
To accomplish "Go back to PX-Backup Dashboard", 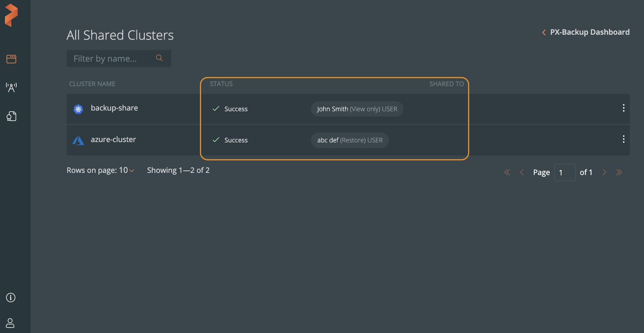I will [586, 32].
